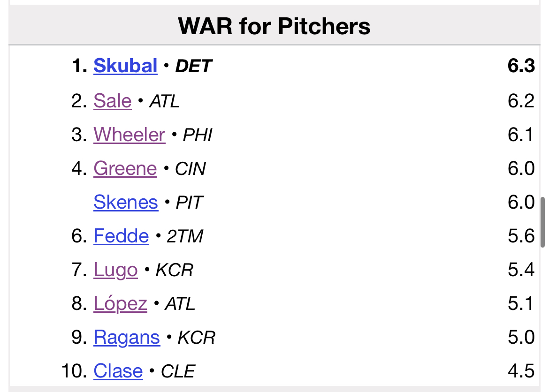549x392 pixels.
Task: Visit the Skenes player page
Action: point(126,202)
